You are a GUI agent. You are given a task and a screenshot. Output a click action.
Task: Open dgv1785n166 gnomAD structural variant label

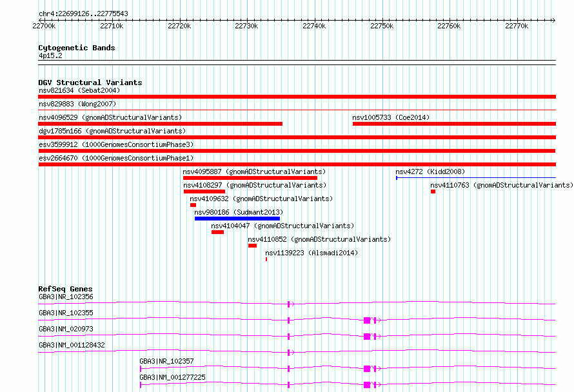pos(112,131)
